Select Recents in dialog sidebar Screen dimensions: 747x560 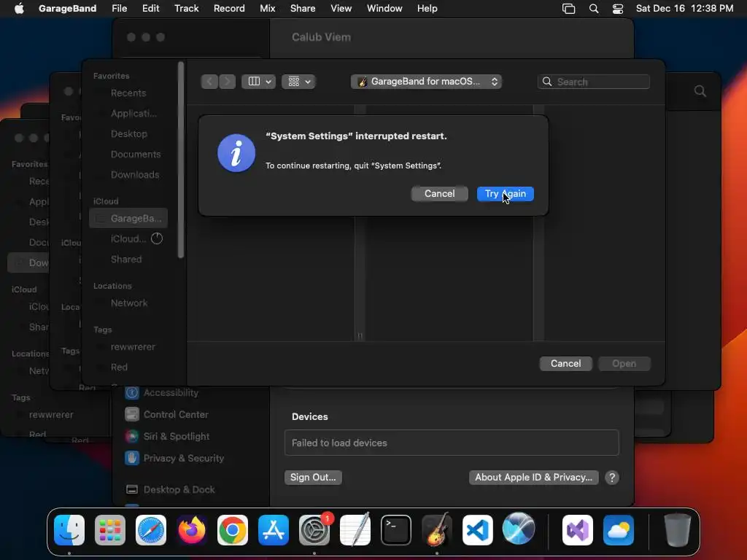(x=128, y=93)
